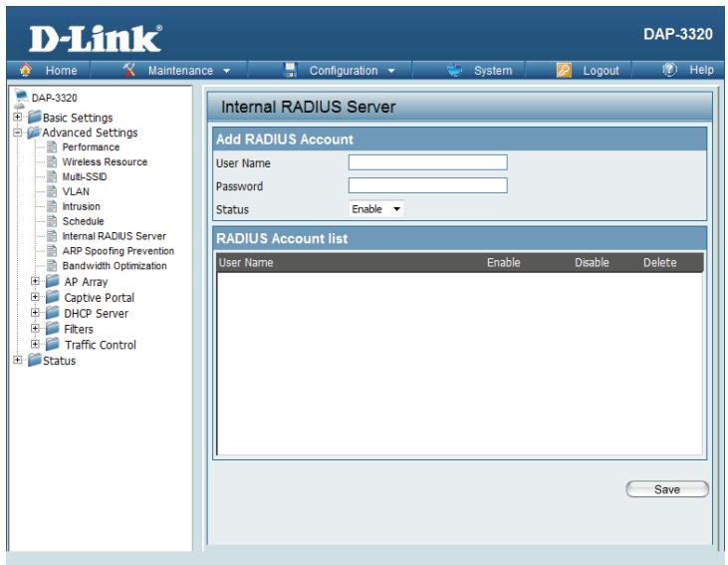728x565 pixels.
Task: Click the User Name input field
Action: point(427,162)
